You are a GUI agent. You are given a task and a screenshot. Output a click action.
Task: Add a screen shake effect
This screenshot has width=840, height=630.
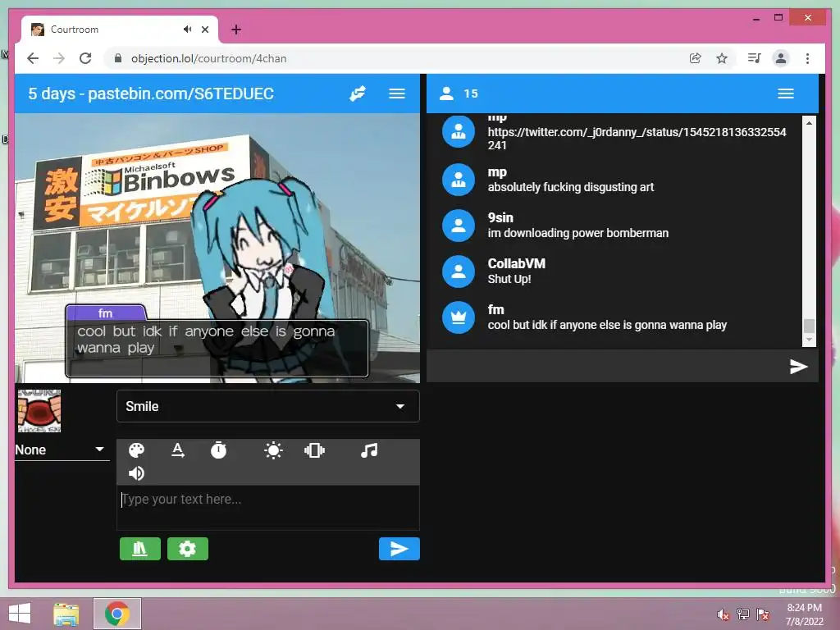tap(314, 450)
